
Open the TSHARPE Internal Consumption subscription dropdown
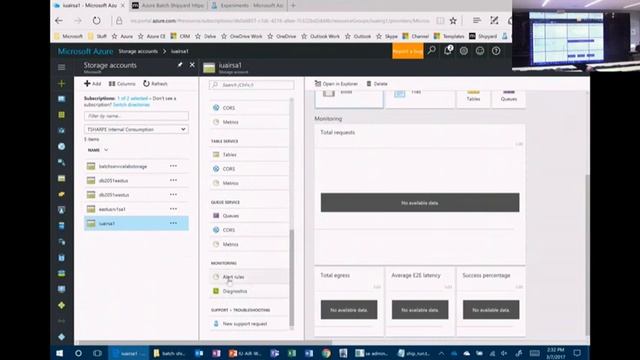(x=136, y=129)
